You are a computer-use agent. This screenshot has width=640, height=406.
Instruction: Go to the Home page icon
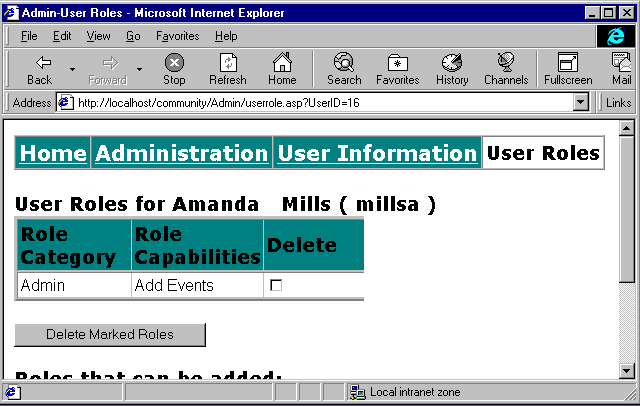pyautogui.click(x=282, y=68)
